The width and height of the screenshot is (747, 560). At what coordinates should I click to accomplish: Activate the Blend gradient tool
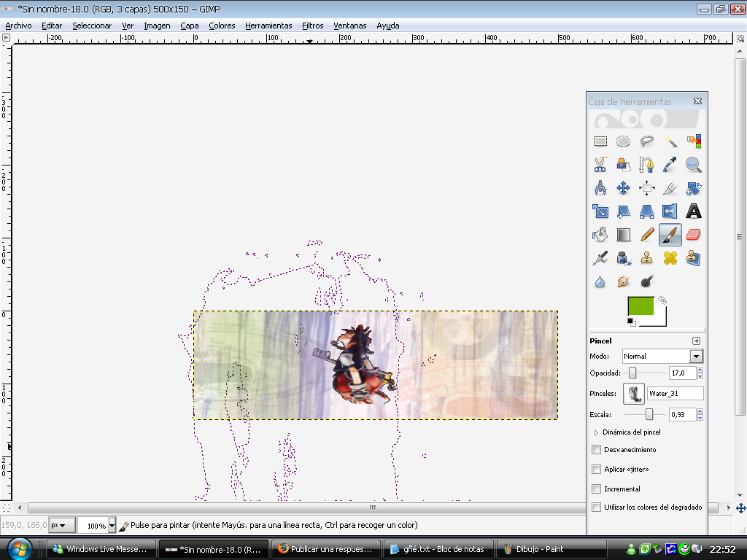click(x=623, y=235)
